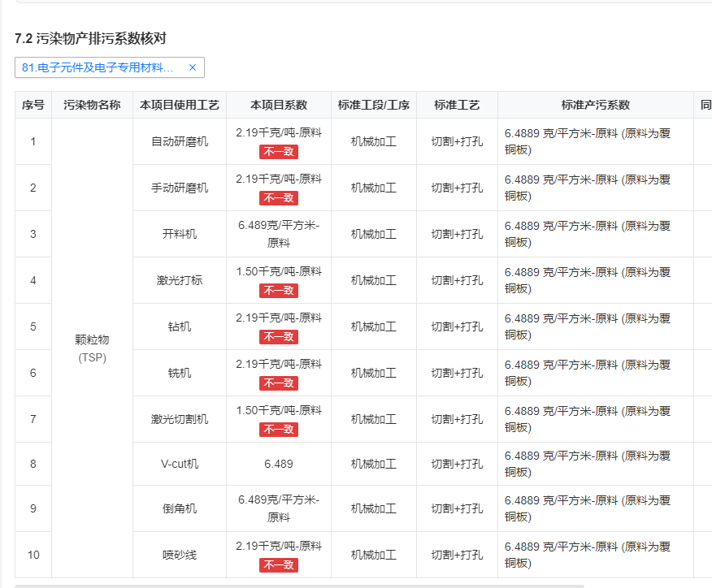Click the 6.489 coefficient in the V-cut机 row

tap(279, 464)
